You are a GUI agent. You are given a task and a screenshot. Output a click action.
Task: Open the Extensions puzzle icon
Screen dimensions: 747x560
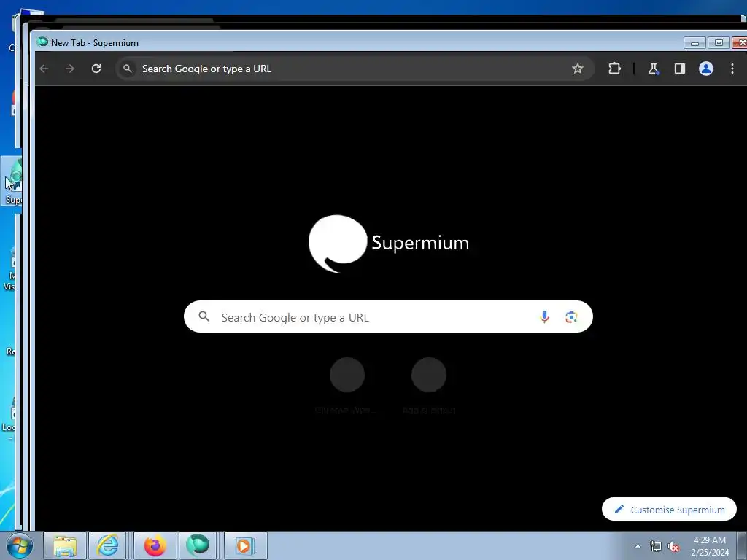click(x=614, y=69)
